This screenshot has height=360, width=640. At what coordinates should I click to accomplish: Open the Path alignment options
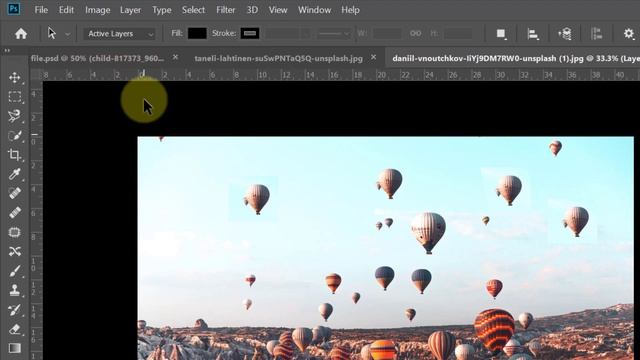(x=532, y=34)
